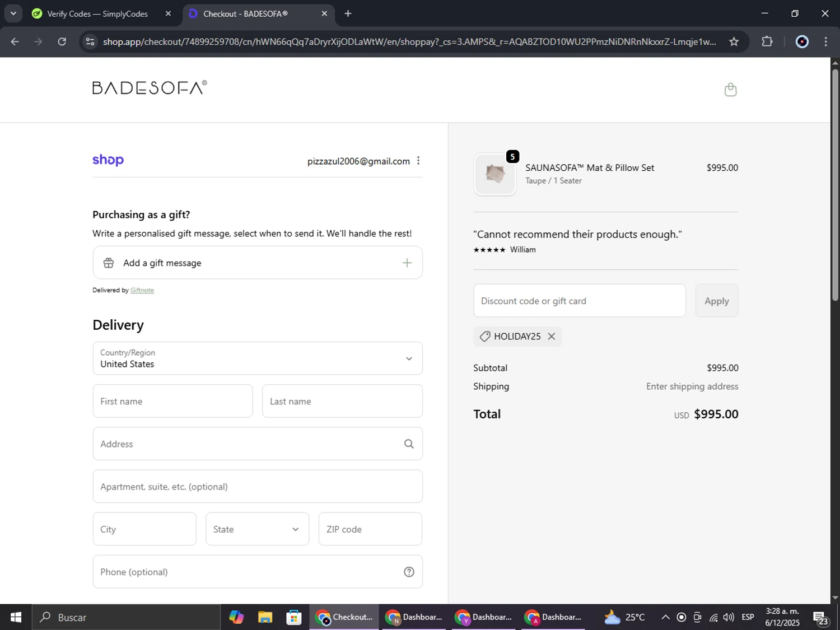Open the Country/Region dropdown

point(258,358)
